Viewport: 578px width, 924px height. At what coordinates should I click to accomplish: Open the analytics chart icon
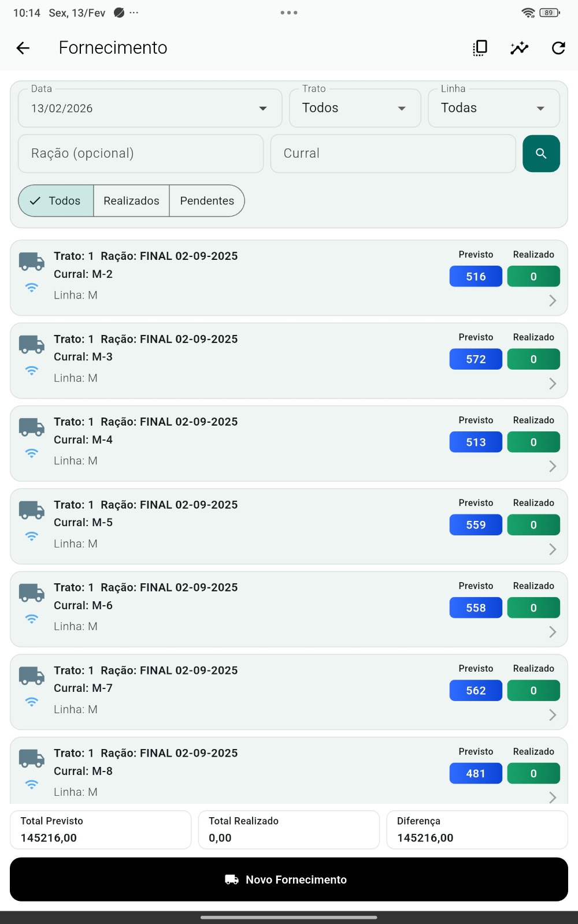coord(519,48)
